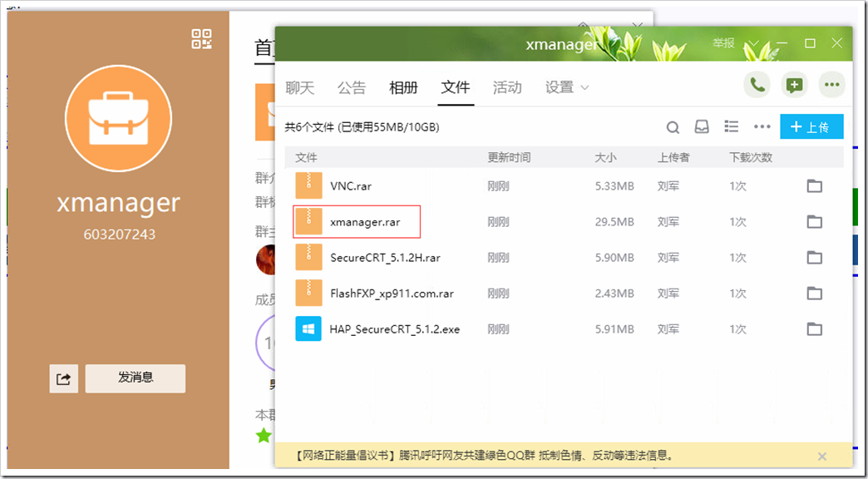Image resolution: width=868 pixels, height=479 pixels.
Task: Click the 2.43MB size value
Action: (x=614, y=294)
